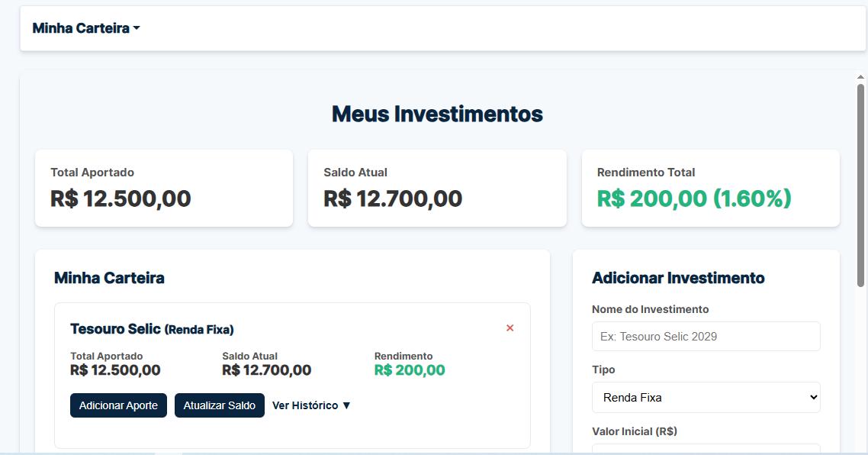Click the Minha Carteira panel heading
Image resolution: width=868 pixels, height=455 pixels.
[109, 278]
